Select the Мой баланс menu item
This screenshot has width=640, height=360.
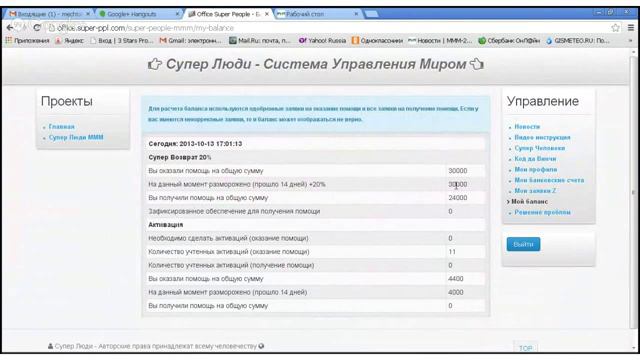click(x=529, y=201)
